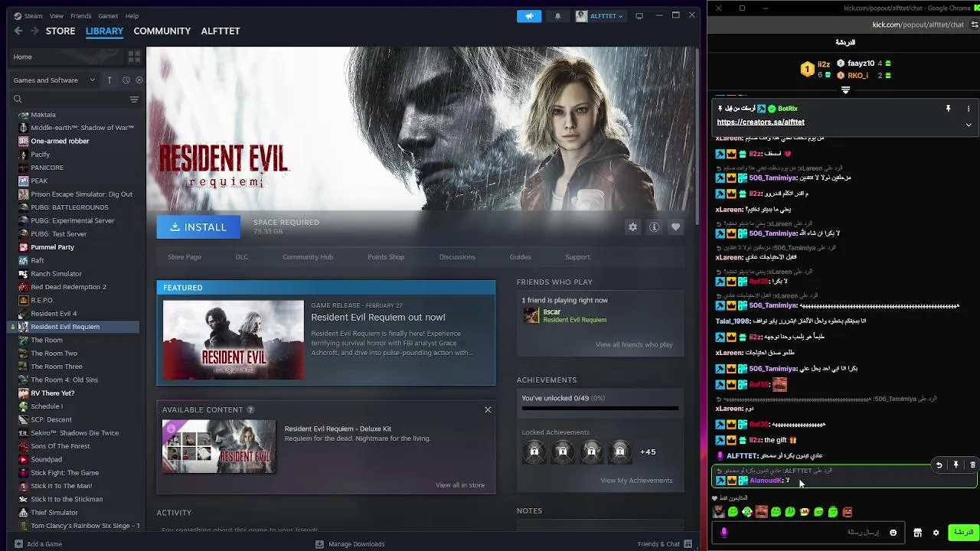Switch to the STORE tab
Image resolution: width=980 pixels, height=551 pixels.
pos(60,31)
